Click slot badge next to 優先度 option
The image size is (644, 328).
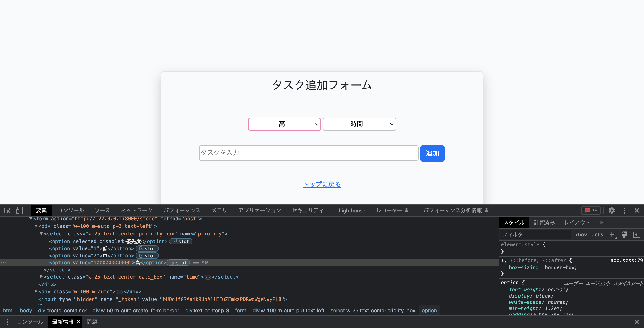tap(181, 241)
